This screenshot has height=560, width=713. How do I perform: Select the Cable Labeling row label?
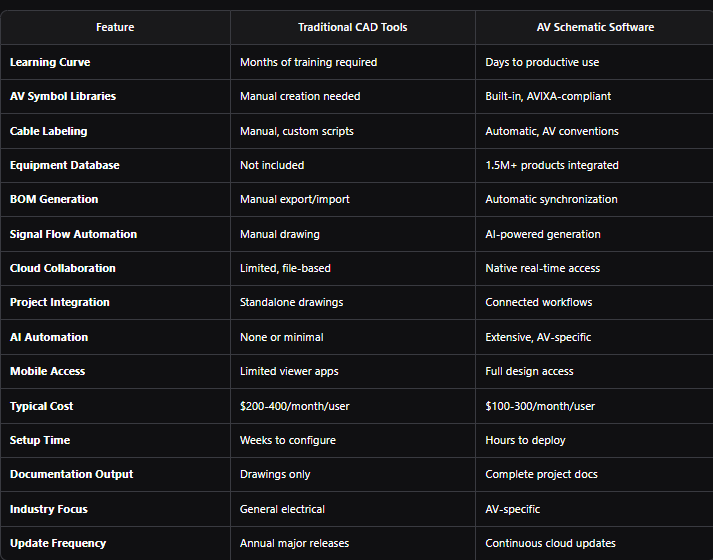49,131
